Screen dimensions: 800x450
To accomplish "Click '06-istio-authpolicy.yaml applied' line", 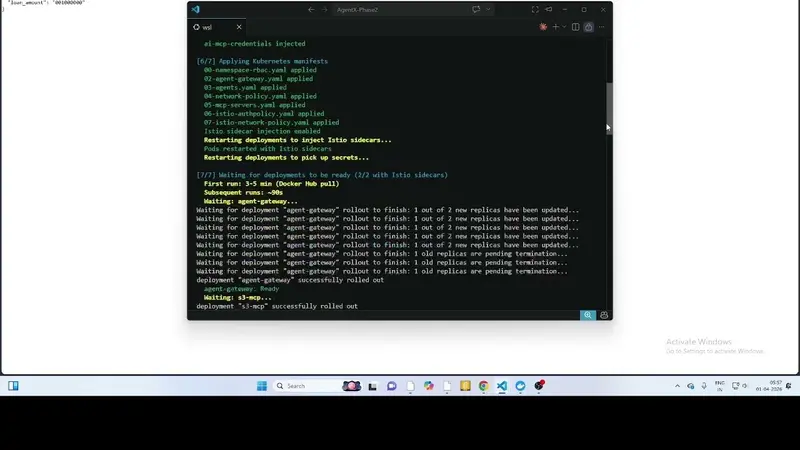I will coord(264,114).
